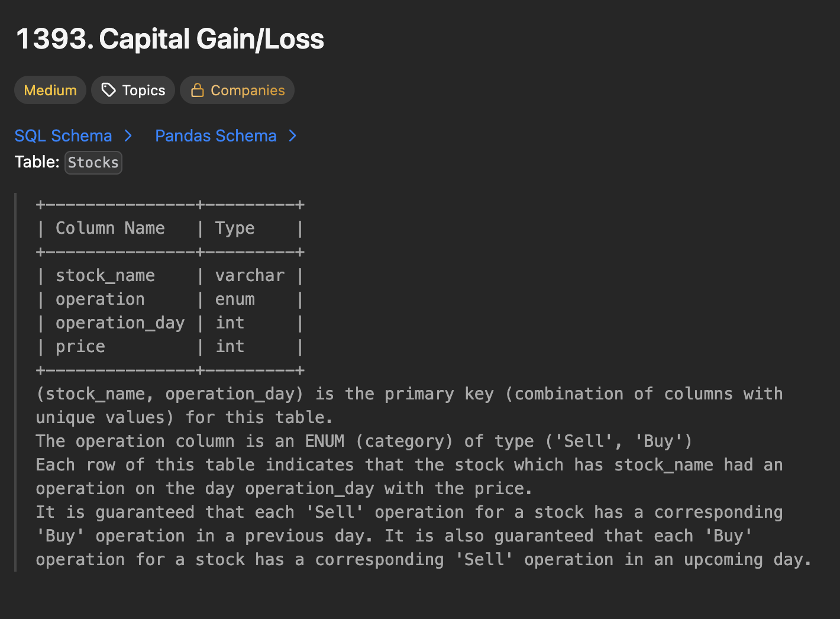Click the tag icon on the Topics button
Screen dimensions: 840x619
coord(108,90)
